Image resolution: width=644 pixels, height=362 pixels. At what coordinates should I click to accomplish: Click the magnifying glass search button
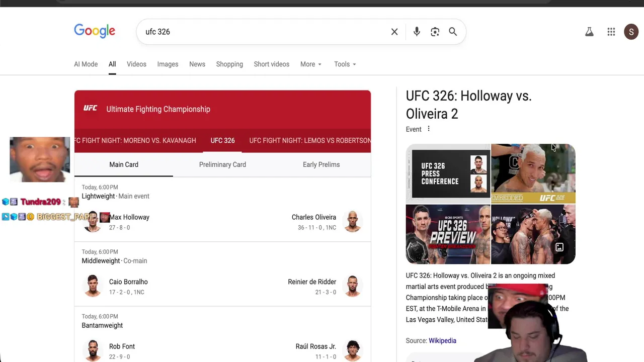453,32
